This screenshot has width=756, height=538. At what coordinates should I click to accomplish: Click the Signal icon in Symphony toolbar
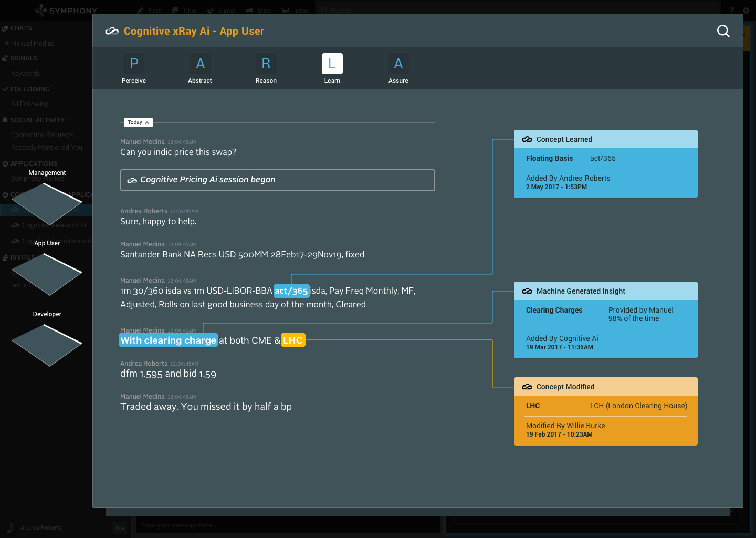pos(211,11)
